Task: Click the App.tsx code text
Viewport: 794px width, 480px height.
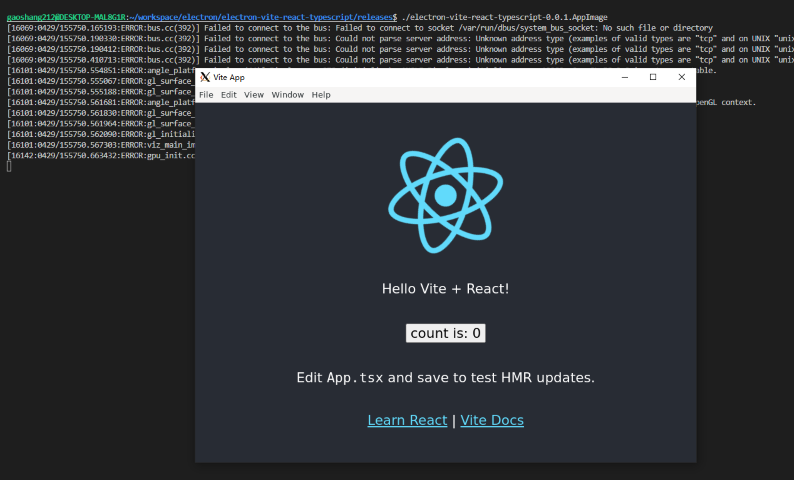Action: pos(355,378)
